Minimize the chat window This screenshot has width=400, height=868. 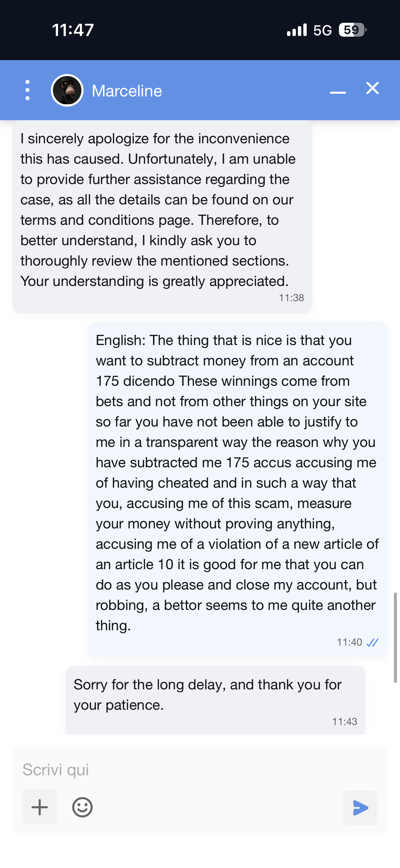tap(338, 92)
